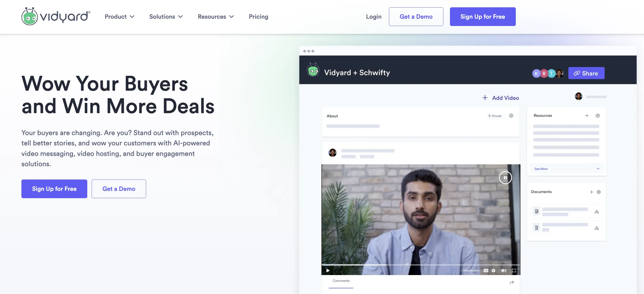Click Sign Up for Free in header
This screenshot has height=294, width=644.
pyautogui.click(x=483, y=17)
